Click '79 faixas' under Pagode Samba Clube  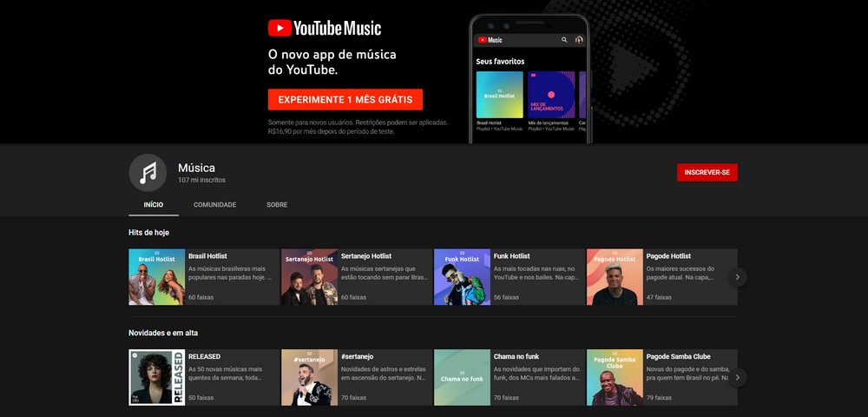coord(659,398)
